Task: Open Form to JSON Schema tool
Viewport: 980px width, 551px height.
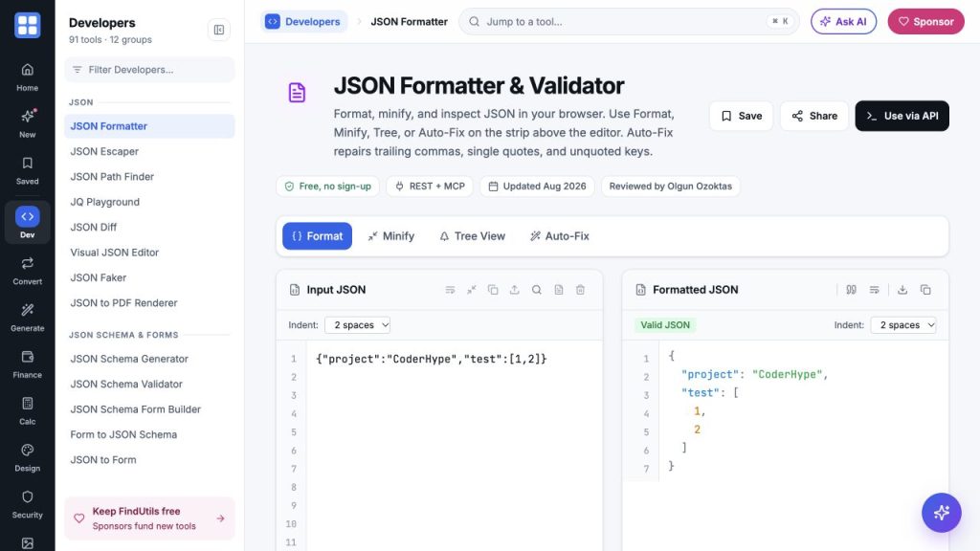Action: (x=149, y=435)
